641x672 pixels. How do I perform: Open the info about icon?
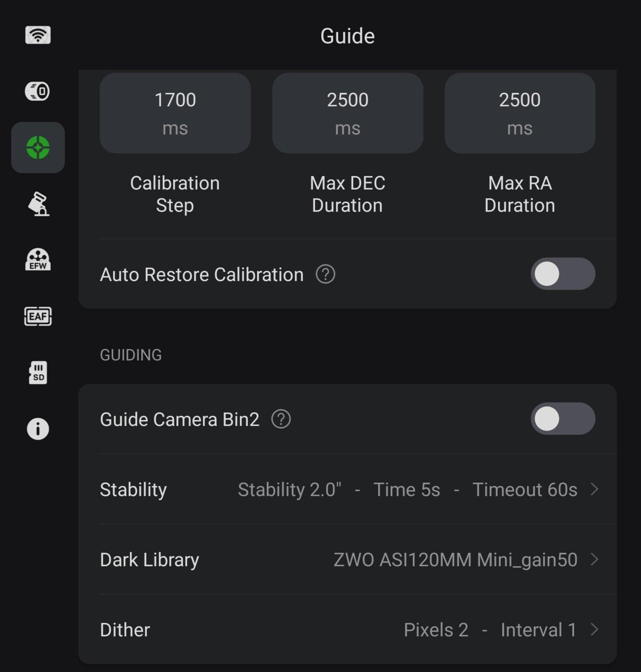38,429
